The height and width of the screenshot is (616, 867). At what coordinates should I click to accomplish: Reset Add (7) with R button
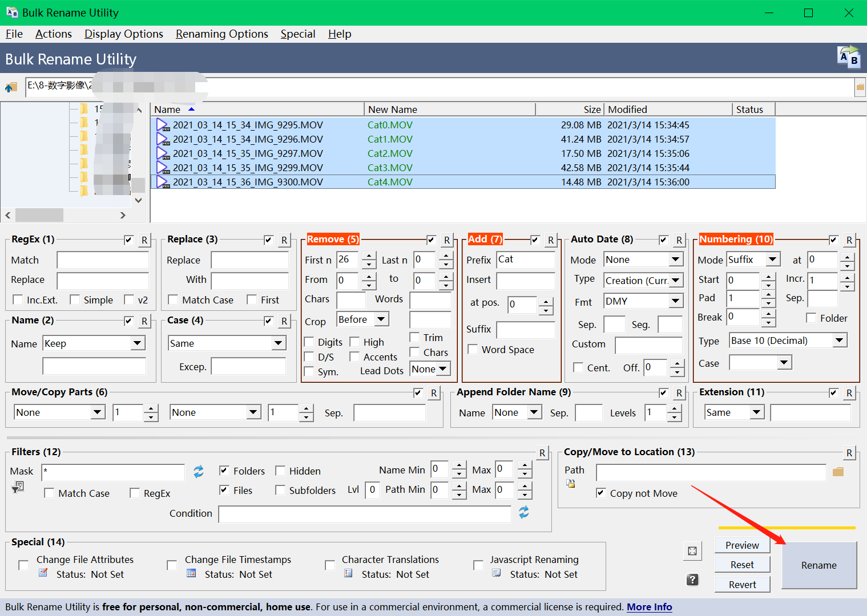551,240
